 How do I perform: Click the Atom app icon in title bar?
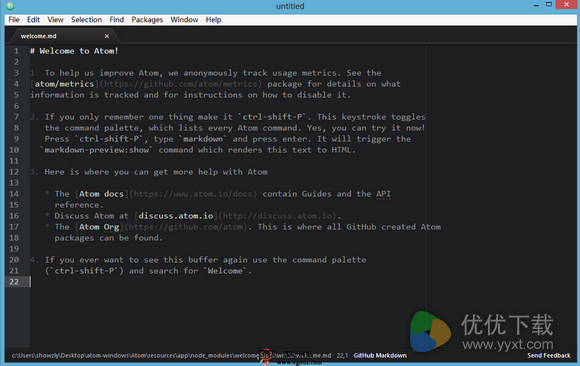10,6
